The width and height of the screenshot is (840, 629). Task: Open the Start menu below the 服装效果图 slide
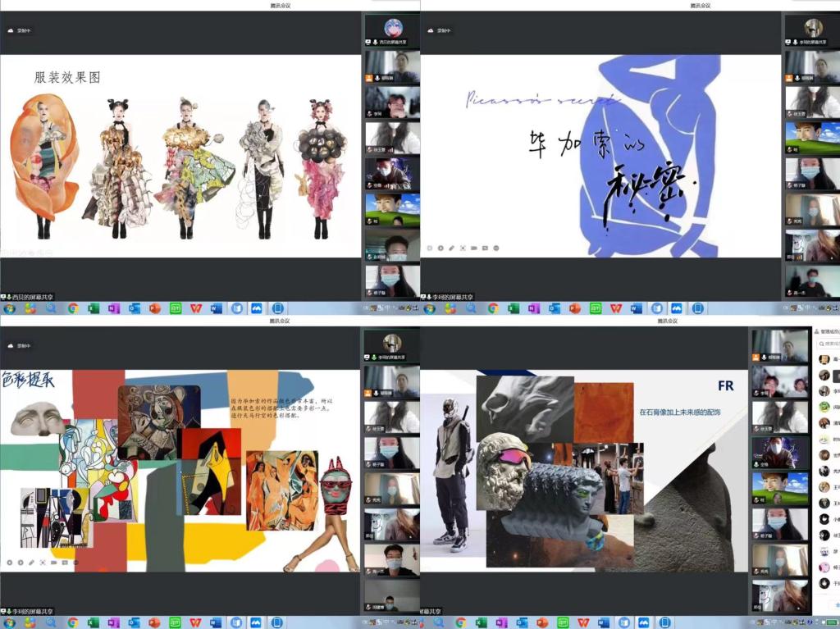point(9,308)
